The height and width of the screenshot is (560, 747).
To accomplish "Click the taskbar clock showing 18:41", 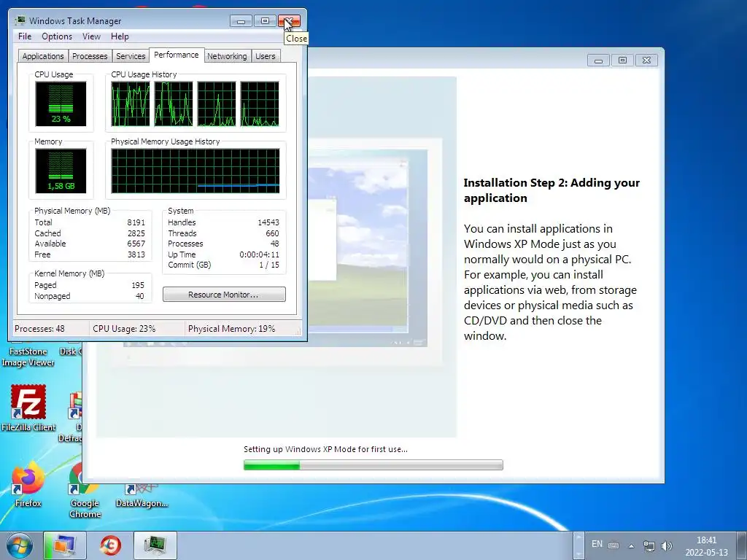I will [x=706, y=546].
